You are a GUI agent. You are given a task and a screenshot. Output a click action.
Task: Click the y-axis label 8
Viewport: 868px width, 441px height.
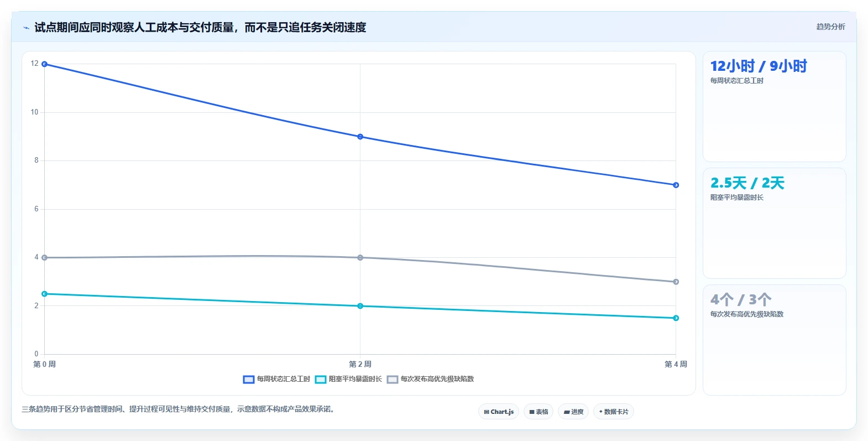click(x=36, y=160)
